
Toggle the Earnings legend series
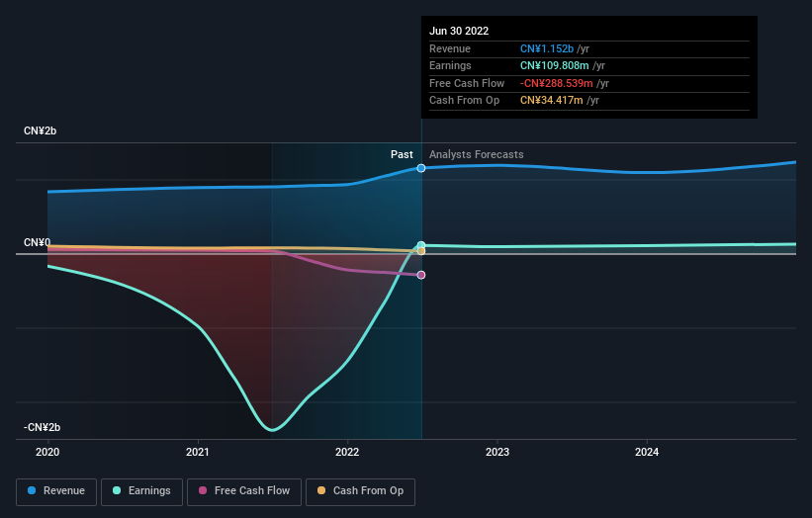tap(141, 491)
